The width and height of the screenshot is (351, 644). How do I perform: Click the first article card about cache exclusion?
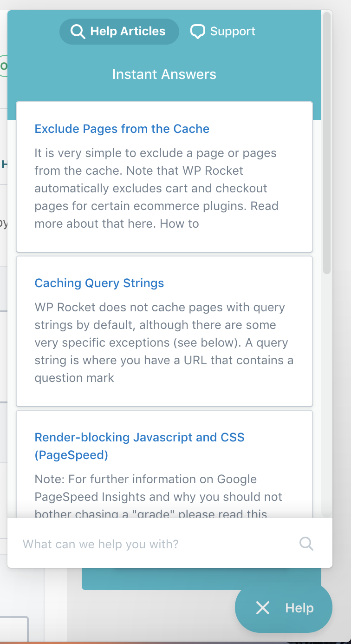click(x=164, y=177)
